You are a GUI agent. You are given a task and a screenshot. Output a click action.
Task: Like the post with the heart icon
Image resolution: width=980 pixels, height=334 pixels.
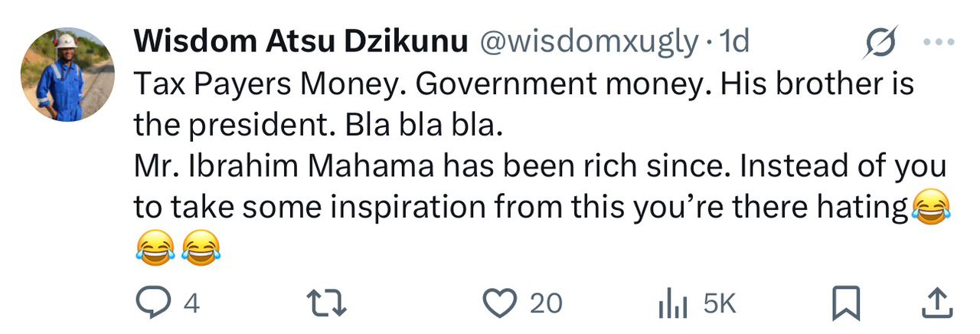tap(500, 304)
